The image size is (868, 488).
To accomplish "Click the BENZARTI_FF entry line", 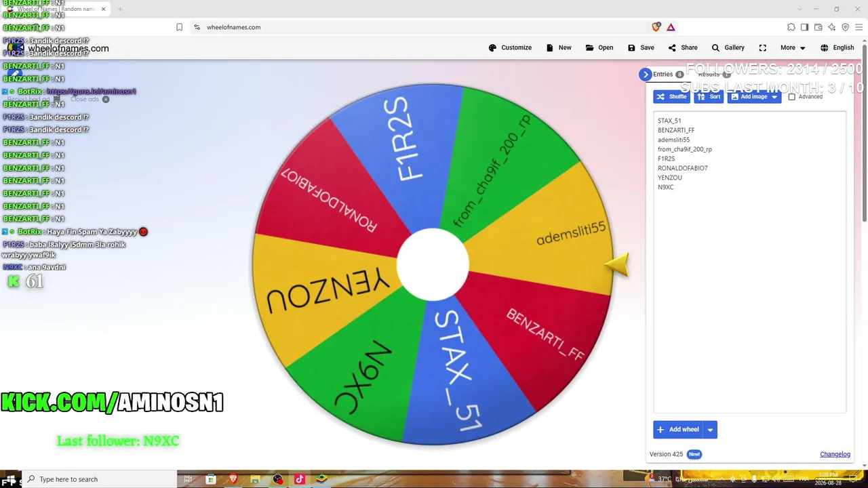I will (x=676, y=130).
